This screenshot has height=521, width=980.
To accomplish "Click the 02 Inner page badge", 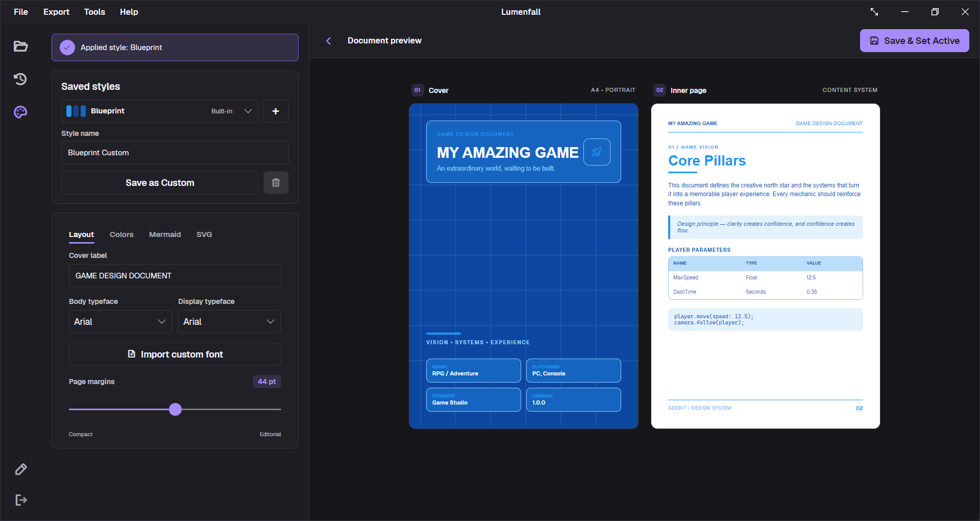I will point(660,90).
